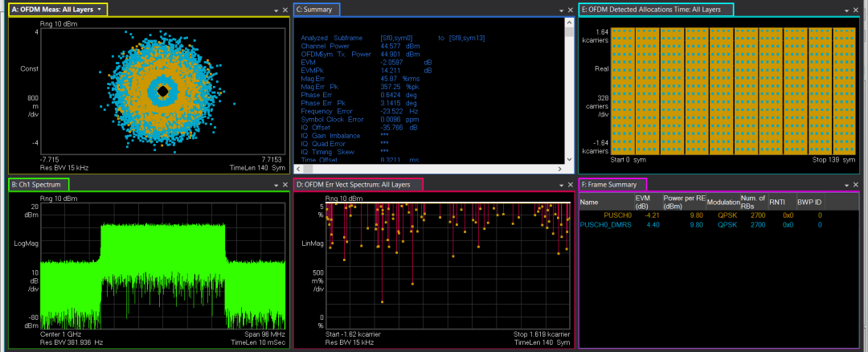
Task: Click the EVM (dB) column header
Action: pos(642,201)
